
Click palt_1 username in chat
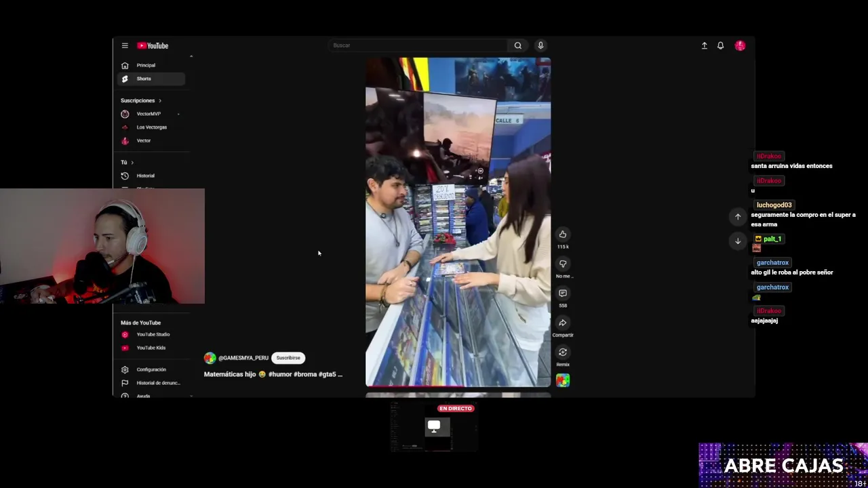tap(772, 239)
